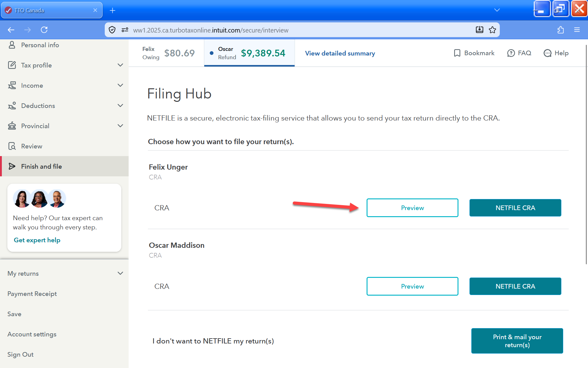Click the install app icon in address bar
Image resolution: width=588 pixels, height=368 pixels.
pyautogui.click(x=479, y=30)
